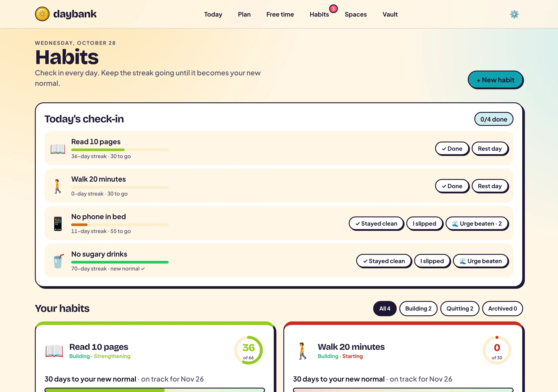Click the daybank sun logo

click(x=42, y=14)
